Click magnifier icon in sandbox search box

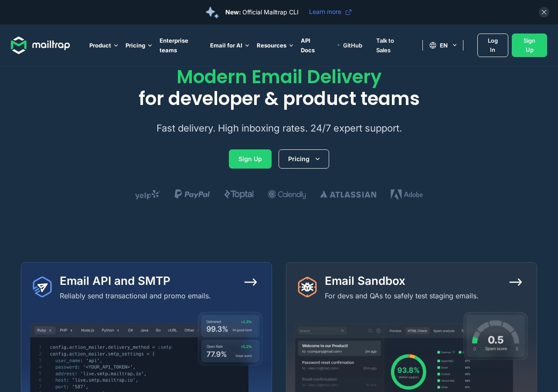pos(342,331)
